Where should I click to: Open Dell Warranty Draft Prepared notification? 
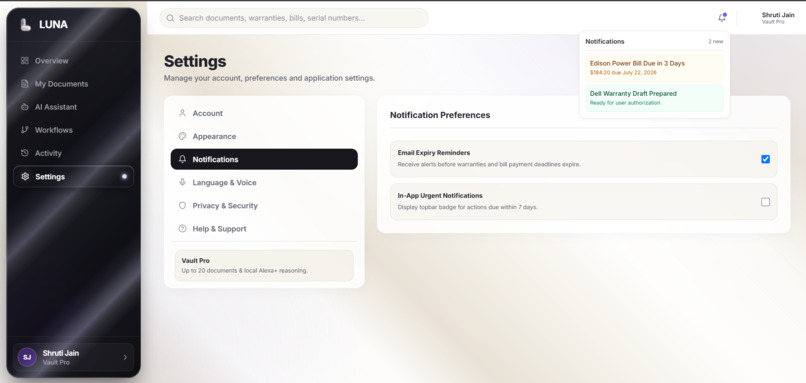pos(654,98)
